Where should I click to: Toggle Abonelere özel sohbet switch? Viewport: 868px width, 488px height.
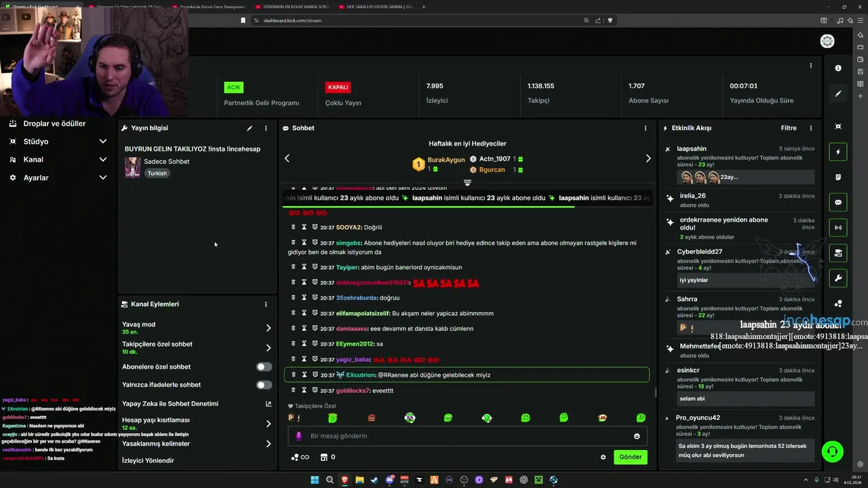[x=264, y=367]
